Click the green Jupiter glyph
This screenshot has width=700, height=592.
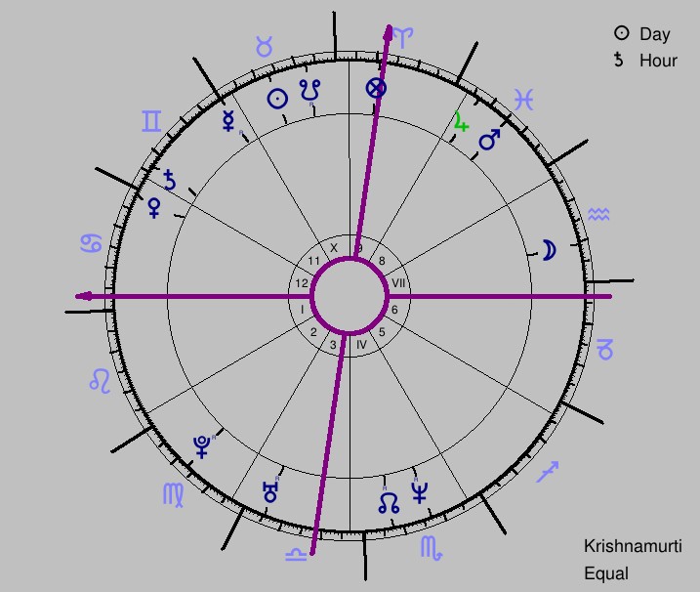461,121
